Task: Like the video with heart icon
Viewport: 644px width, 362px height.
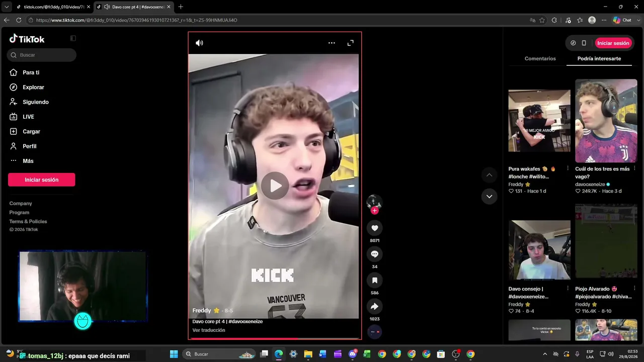Action: pos(374,228)
